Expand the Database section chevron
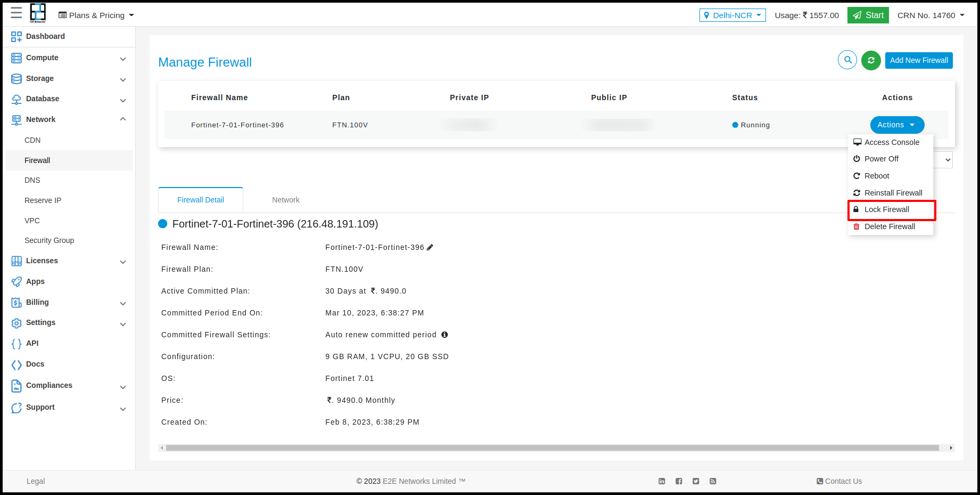This screenshot has height=495, width=980. [x=123, y=100]
